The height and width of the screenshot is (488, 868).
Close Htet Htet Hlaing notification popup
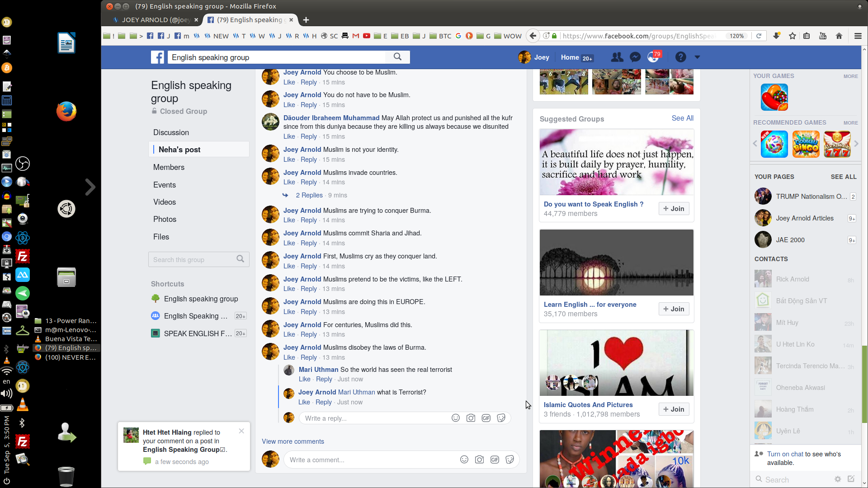241,431
